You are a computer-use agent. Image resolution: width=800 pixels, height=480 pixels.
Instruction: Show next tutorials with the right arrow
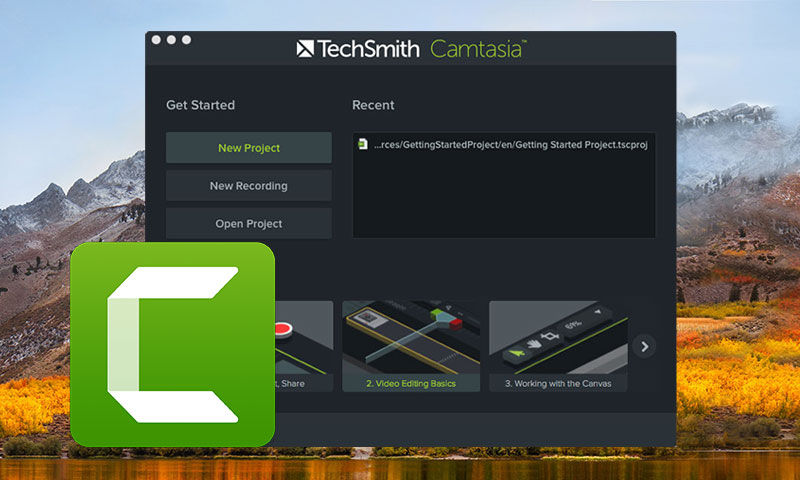tap(644, 346)
